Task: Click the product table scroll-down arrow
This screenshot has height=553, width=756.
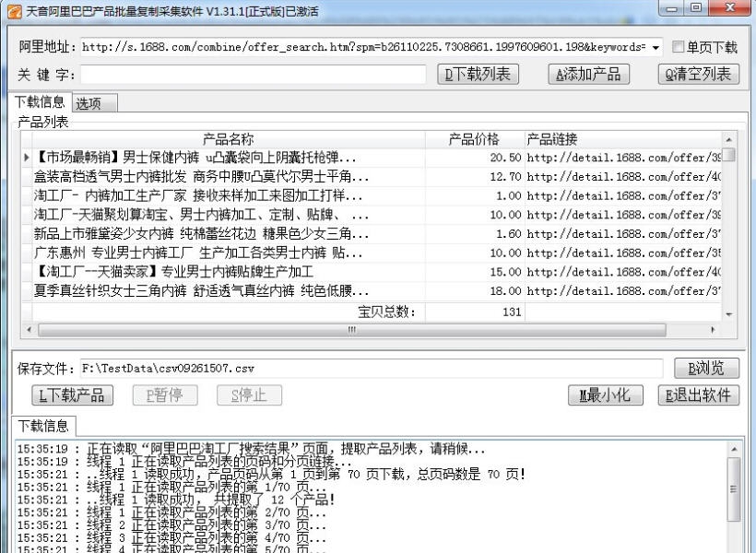Action: point(728,314)
